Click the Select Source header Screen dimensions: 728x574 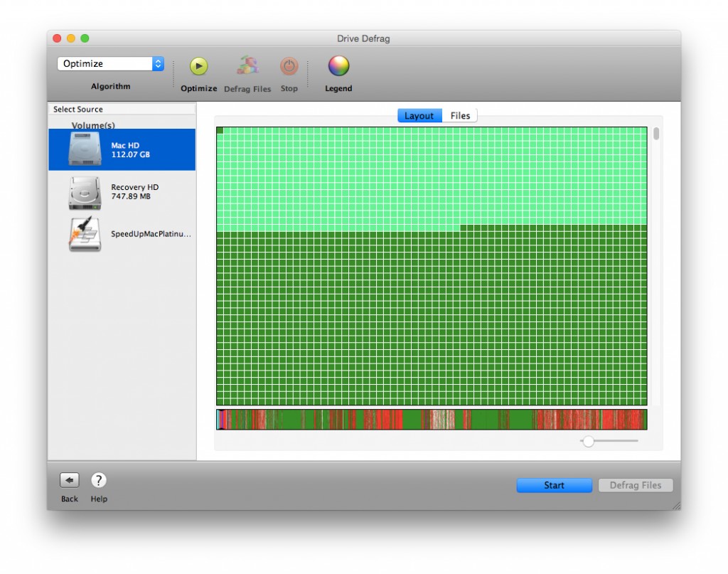[122, 109]
